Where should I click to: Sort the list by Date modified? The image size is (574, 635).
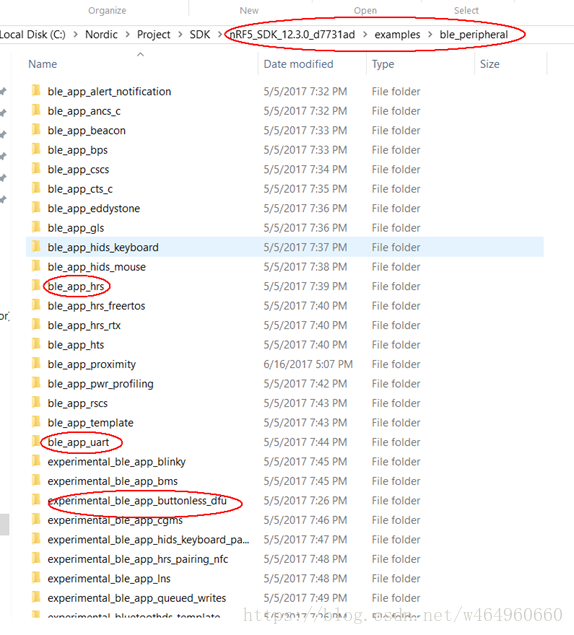(298, 64)
